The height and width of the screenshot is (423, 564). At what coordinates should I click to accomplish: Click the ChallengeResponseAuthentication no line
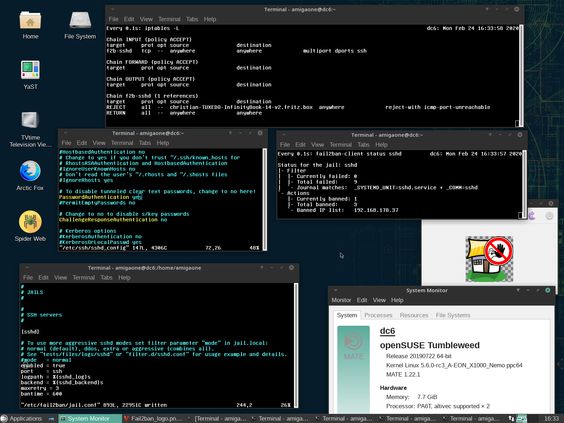(x=113, y=219)
